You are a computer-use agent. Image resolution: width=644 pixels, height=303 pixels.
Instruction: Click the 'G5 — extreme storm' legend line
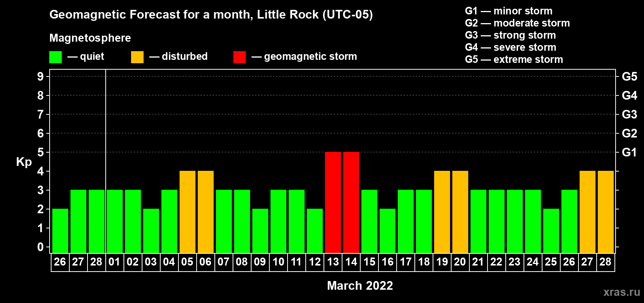pos(514,59)
